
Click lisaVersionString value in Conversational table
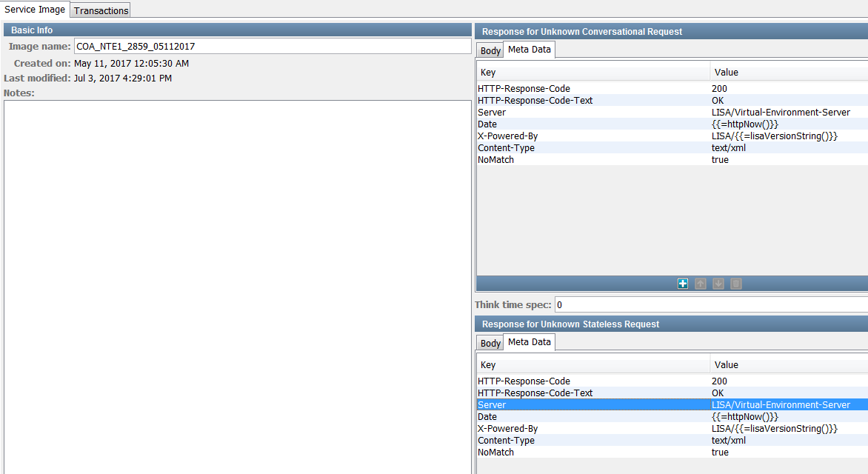point(775,136)
